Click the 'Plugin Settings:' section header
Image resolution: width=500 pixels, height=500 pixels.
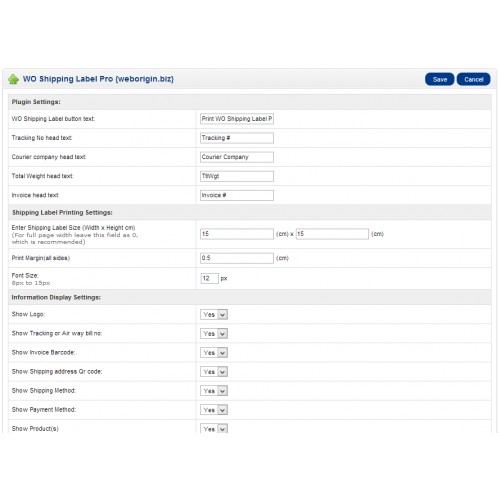coord(36,102)
